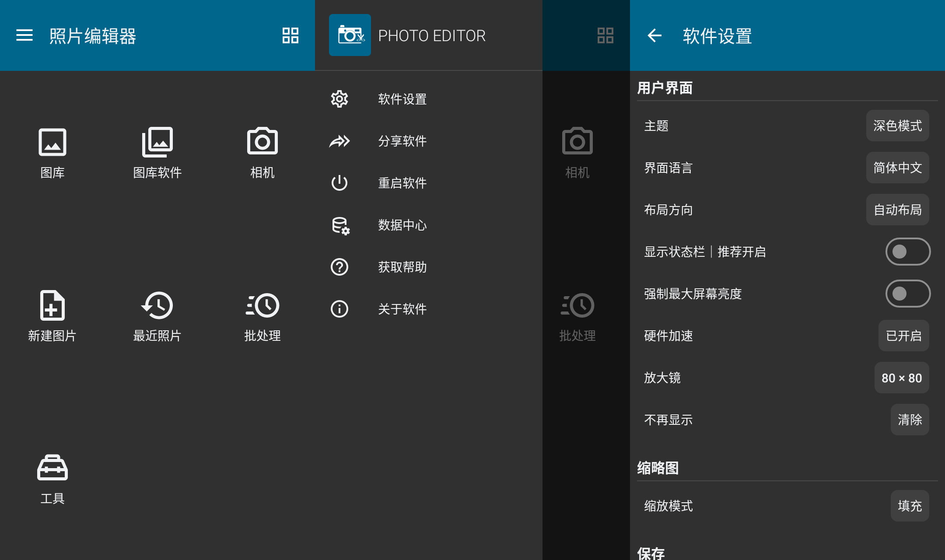Select 软件设置 menu entry in drawer
Viewport: 945px width, 560px height.
429,99
